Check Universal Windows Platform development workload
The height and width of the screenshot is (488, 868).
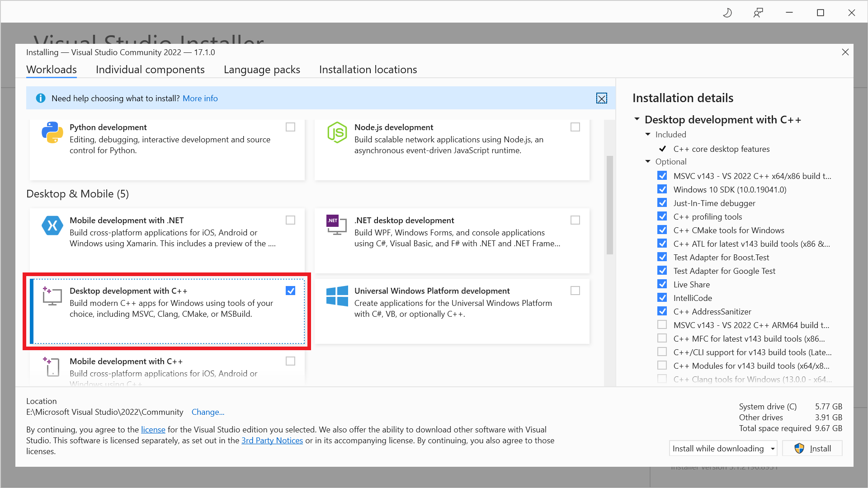pyautogui.click(x=575, y=291)
